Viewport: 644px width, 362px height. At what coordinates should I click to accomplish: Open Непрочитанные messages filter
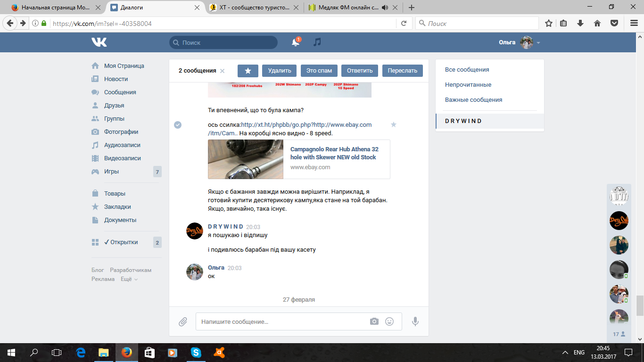[x=468, y=85]
